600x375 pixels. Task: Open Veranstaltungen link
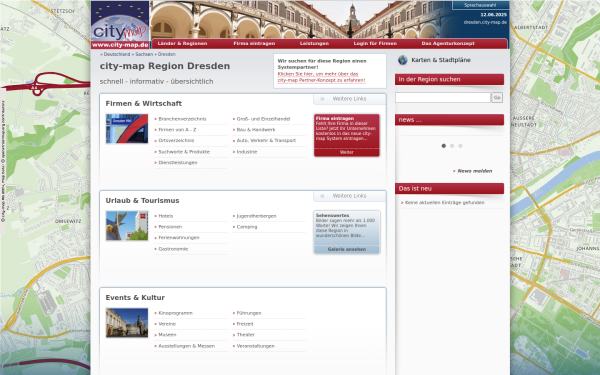click(x=255, y=346)
